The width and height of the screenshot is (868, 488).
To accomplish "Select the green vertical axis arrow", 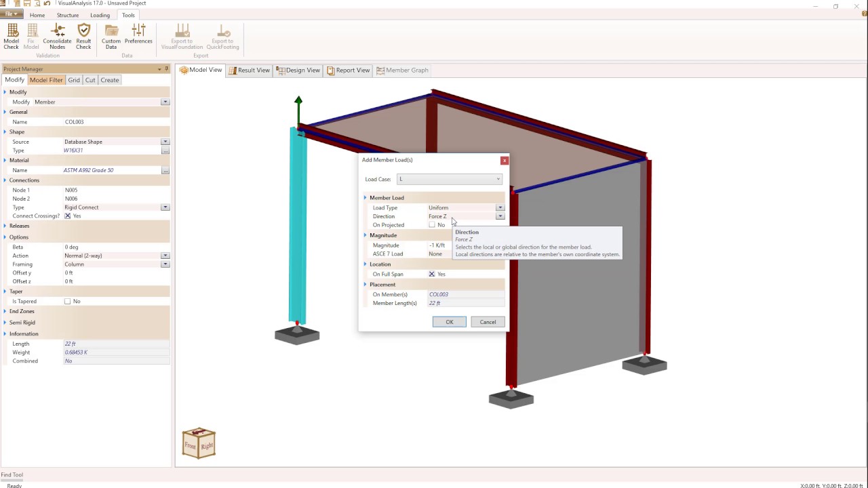I will click(x=298, y=110).
